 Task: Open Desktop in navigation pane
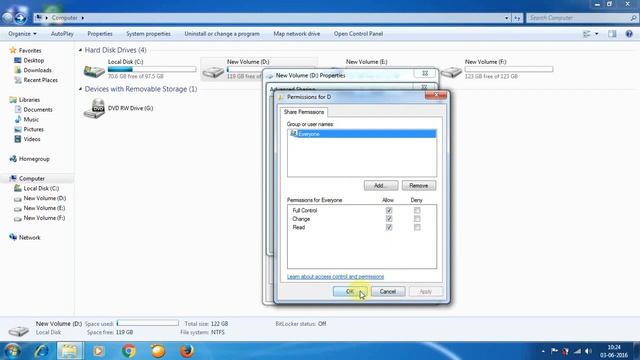click(33, 60)
